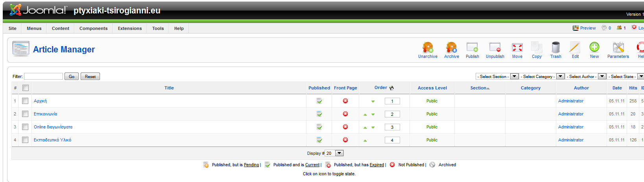Viewport: 644px width, 182px height.
Task: Move Επικοινωνία up in order
Action: point(365,114)
